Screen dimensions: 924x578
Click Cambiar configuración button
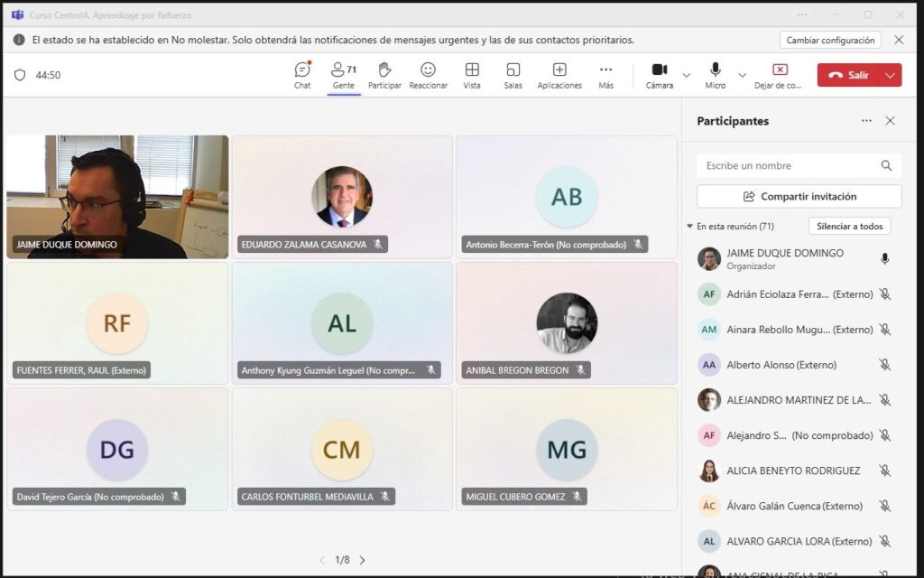[x=830, y=40]
